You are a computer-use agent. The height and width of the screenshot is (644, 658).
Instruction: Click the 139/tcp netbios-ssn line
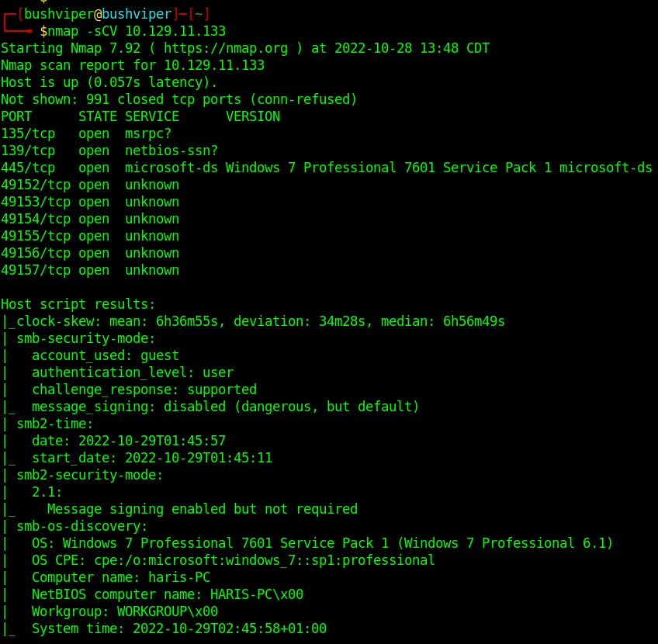(x=109, y=151)
